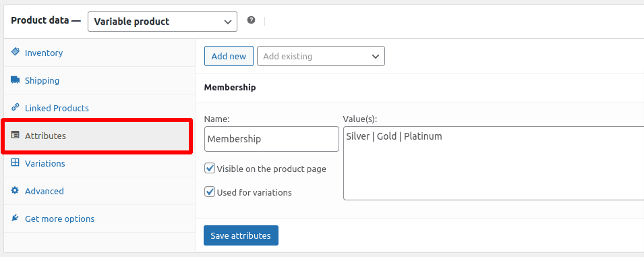Image resolution: width=644 pixels, height=257 pixels.
Task: Click the Inventory tag icon
Action: click(x=16, y=52)
